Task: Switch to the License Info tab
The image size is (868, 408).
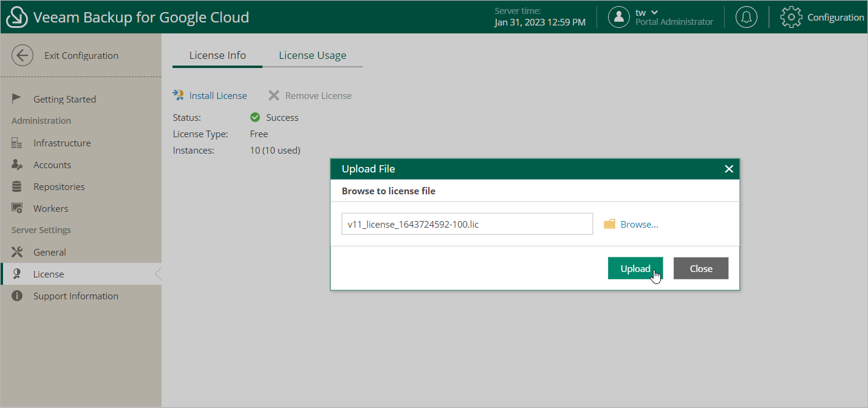Action: (217, 55)
